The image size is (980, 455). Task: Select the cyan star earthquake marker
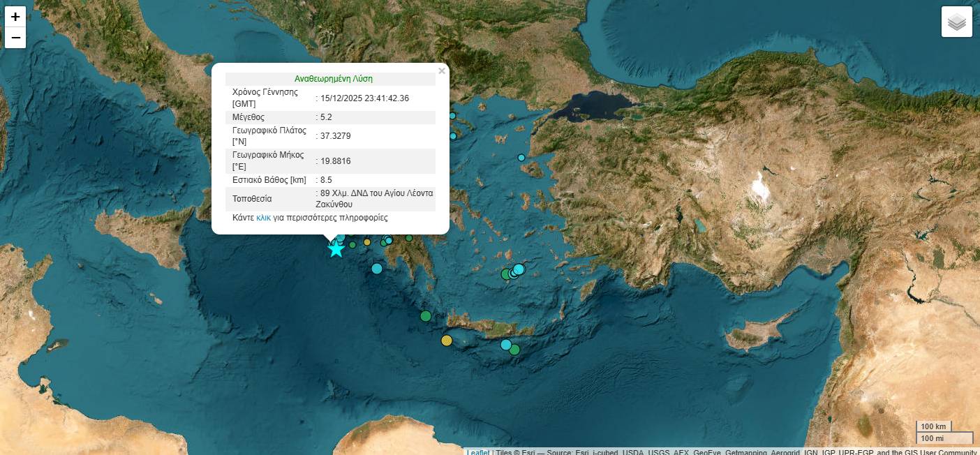tap(336, 249)
